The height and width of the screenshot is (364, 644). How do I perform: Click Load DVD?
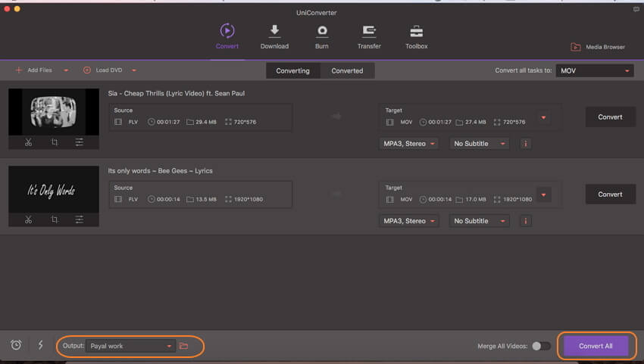click(x=103, y=70)
